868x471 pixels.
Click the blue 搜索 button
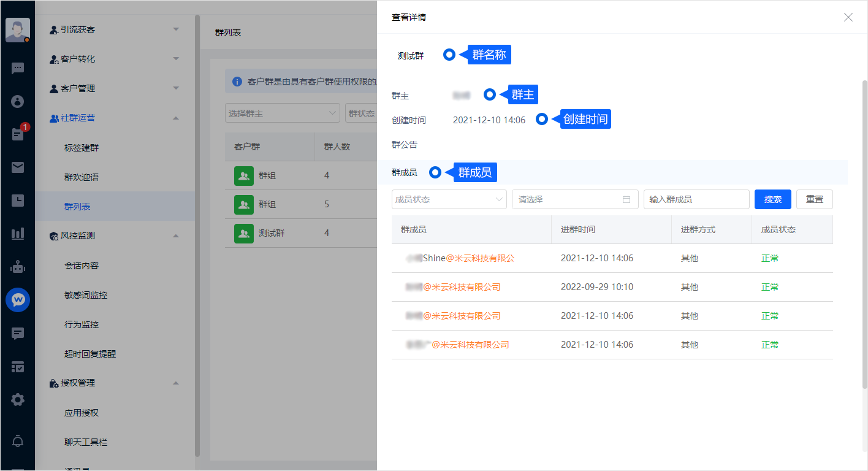[772, 199]
